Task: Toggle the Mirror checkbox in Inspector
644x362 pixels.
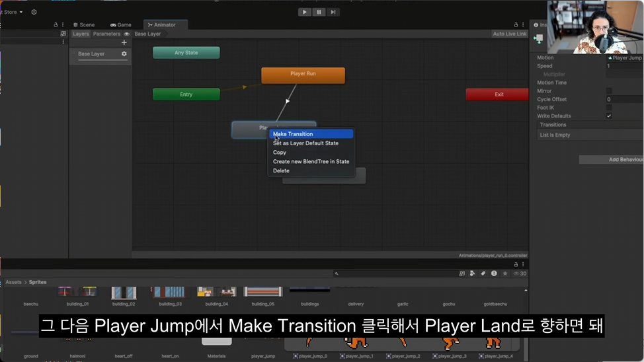Action: 609,90
